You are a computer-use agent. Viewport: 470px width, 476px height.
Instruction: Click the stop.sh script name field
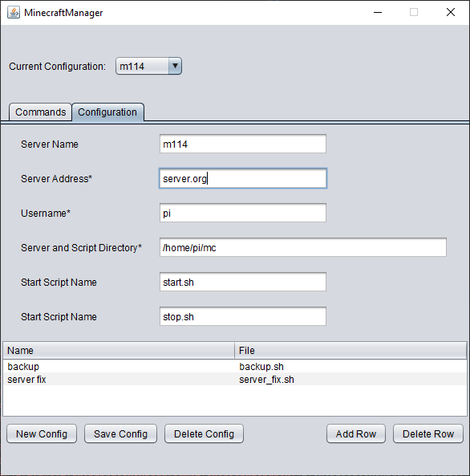click(x=243, y=316)
